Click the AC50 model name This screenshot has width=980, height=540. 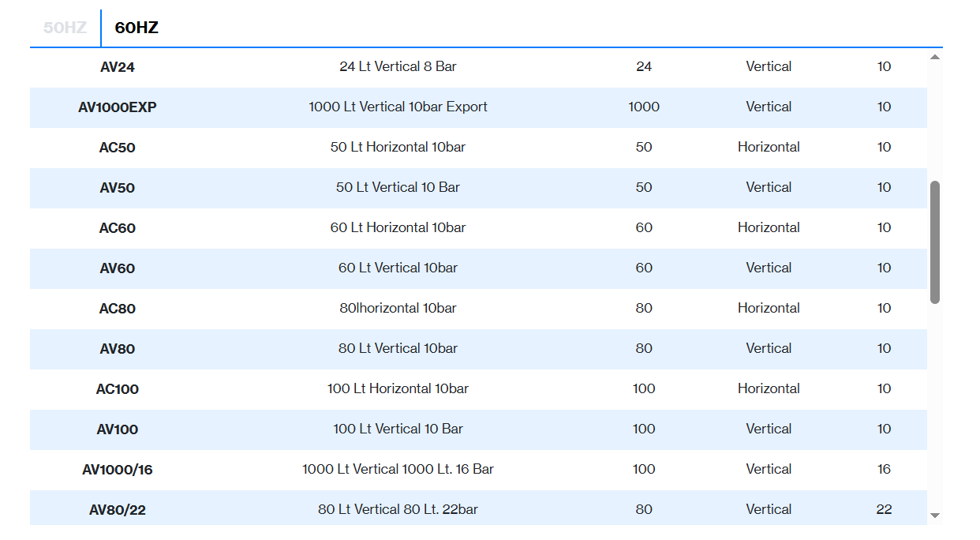pyautogui.click(x=118, y=148)
